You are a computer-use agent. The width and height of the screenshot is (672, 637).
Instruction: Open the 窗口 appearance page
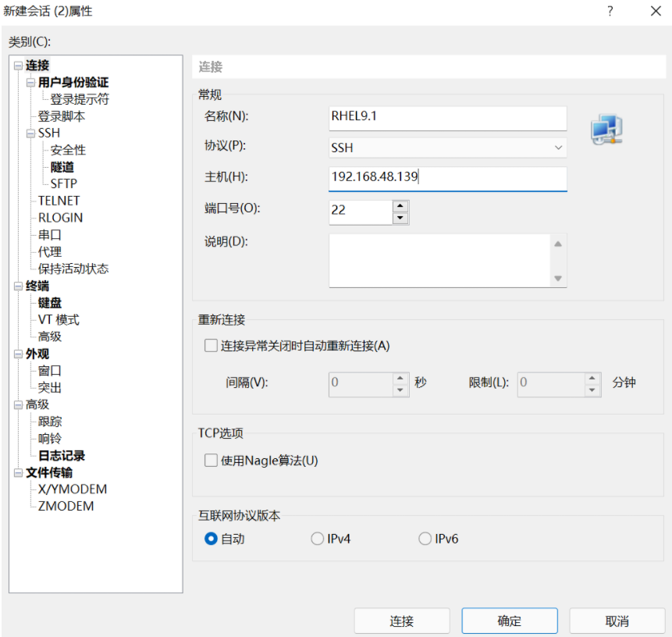(50, 370)
